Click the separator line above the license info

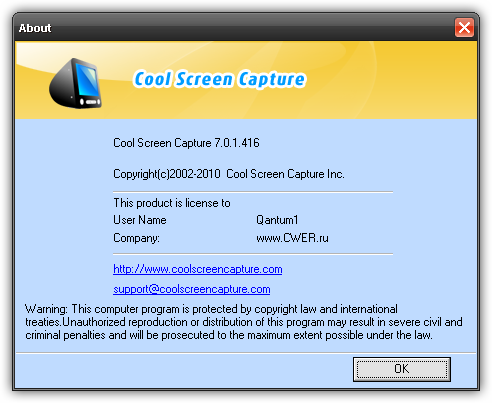[253, 192]
